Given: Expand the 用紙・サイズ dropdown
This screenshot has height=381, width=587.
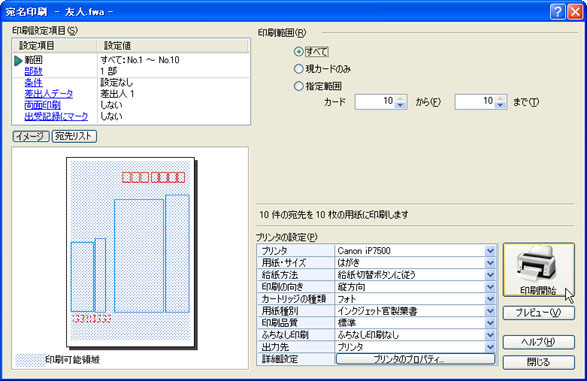Looking at the screenshot, I should coord(490,263).
